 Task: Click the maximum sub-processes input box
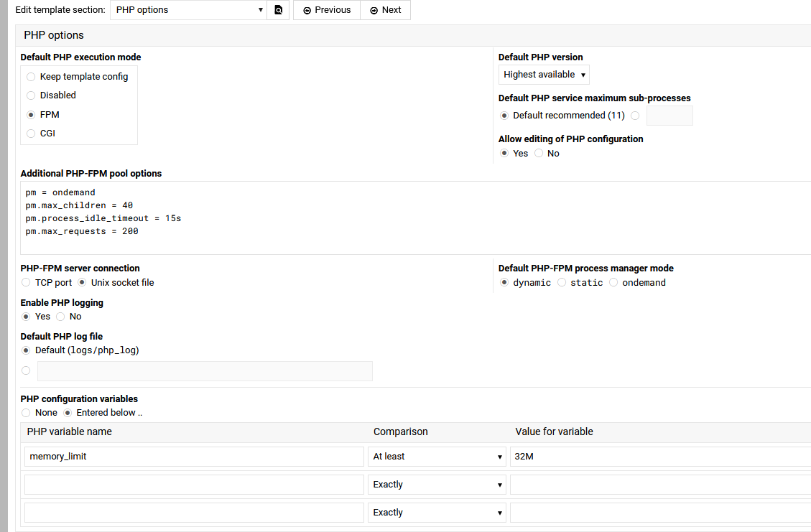click(669, 116)
